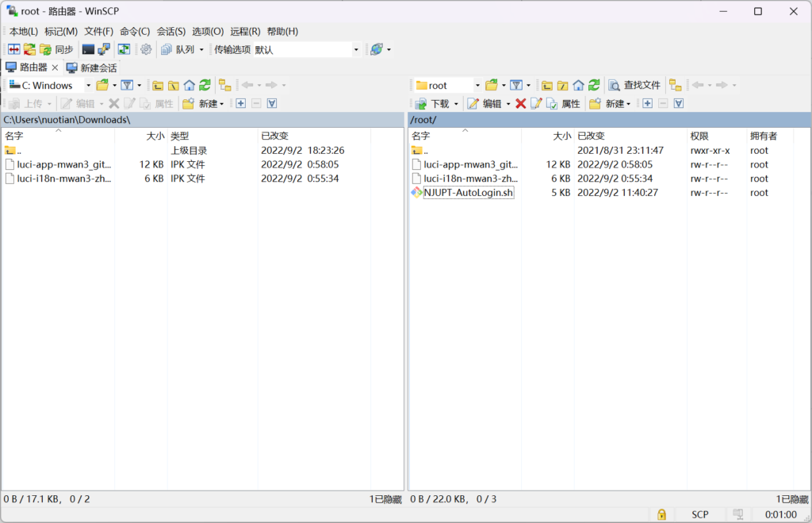The image size is (812, 523).
Task: Toggle local directory tree icon
Action: [224, 85]
